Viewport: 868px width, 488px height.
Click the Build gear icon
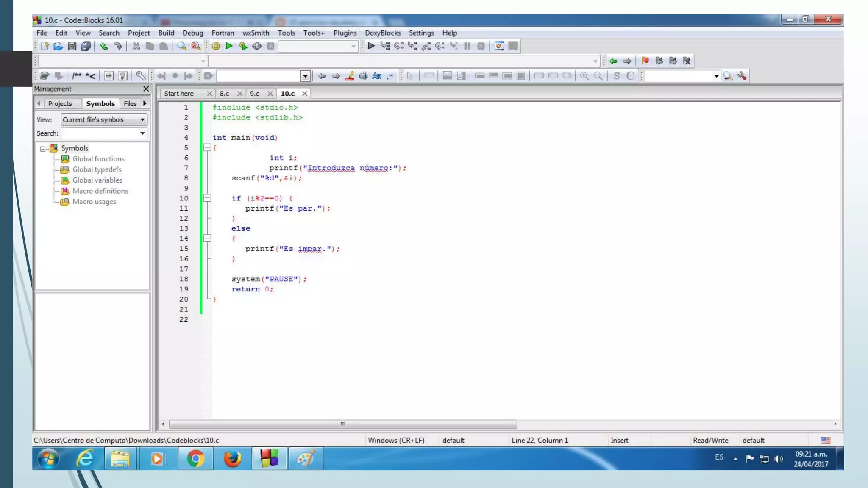216,46
